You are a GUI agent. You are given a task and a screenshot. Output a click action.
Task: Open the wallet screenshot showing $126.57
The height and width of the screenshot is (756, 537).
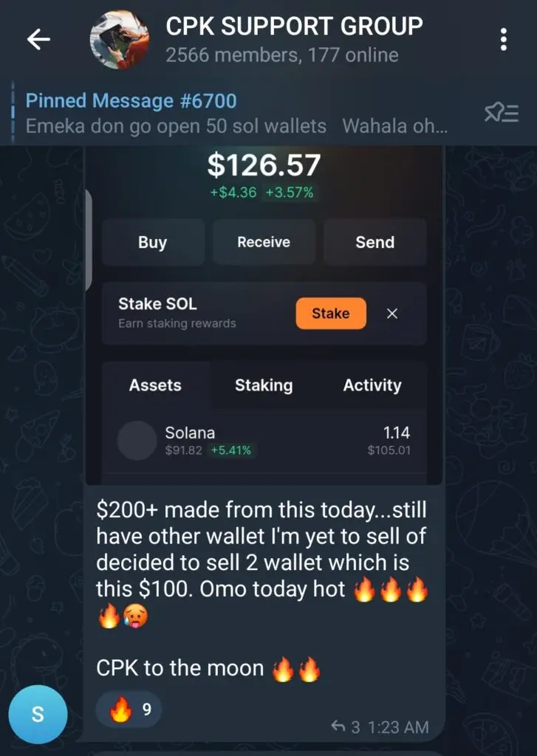click(x=264, y=315)
